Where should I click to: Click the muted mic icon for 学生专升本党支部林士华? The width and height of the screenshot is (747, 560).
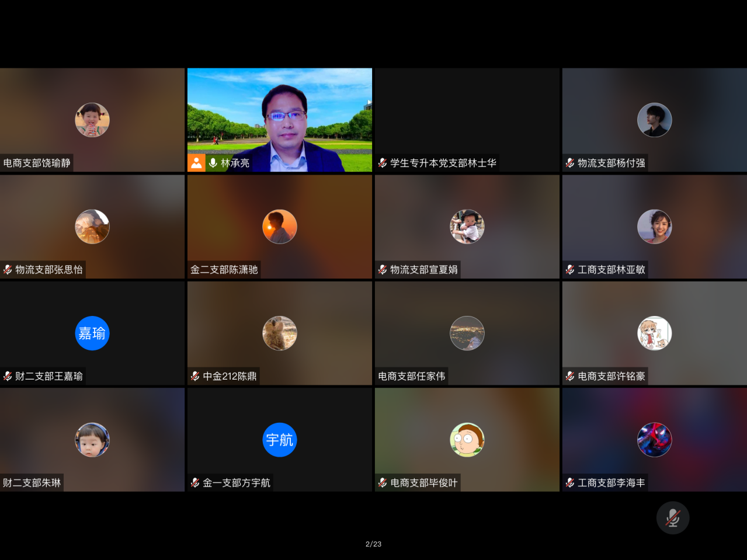383,163
